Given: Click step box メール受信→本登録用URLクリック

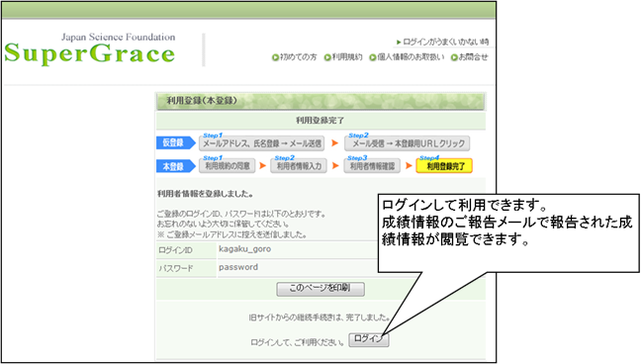Looking at the screenshot, I should [408, 143].
